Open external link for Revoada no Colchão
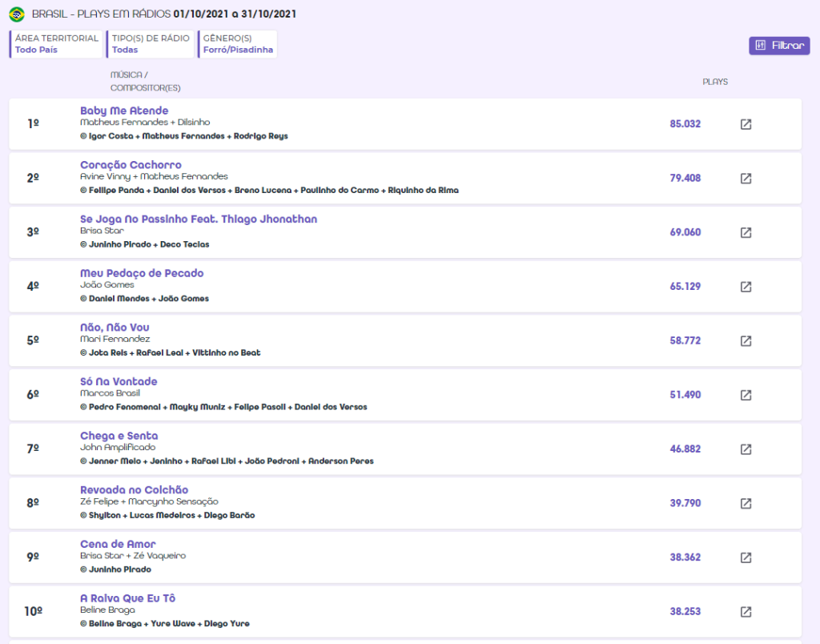 (x=746, y=503)
